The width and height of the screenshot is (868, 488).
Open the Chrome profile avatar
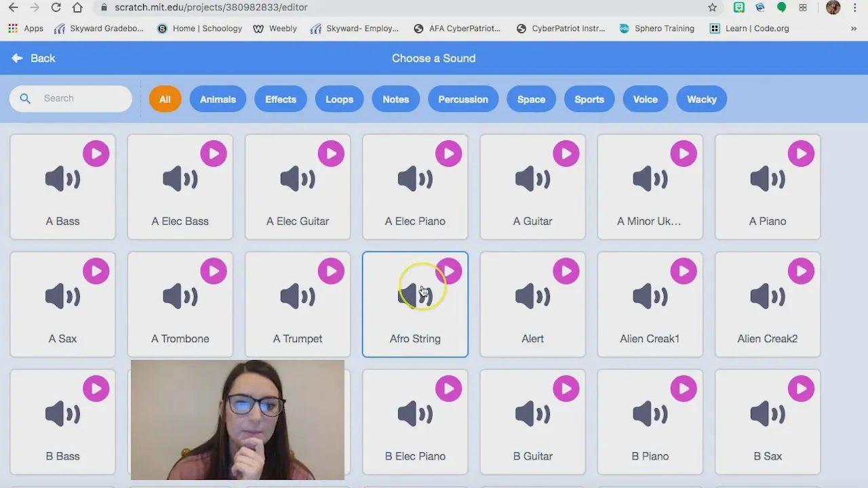click(x=833, y=7)
